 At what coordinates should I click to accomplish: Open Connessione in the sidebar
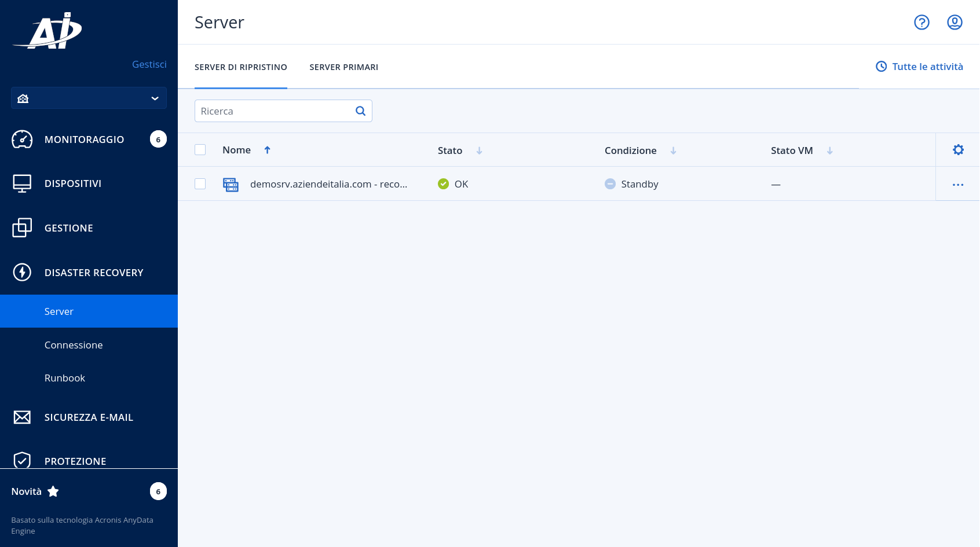point(74,345)
